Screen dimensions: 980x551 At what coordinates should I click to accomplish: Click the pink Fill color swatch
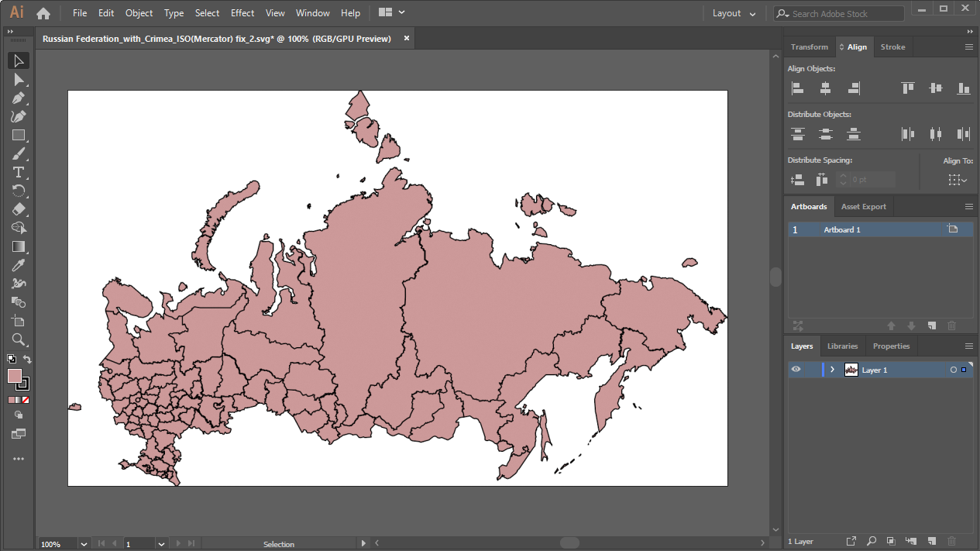[15, 376]
